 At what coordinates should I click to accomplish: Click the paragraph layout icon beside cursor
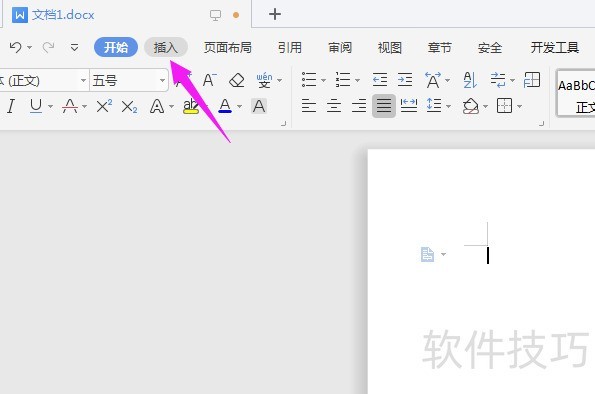coord(427,254)
